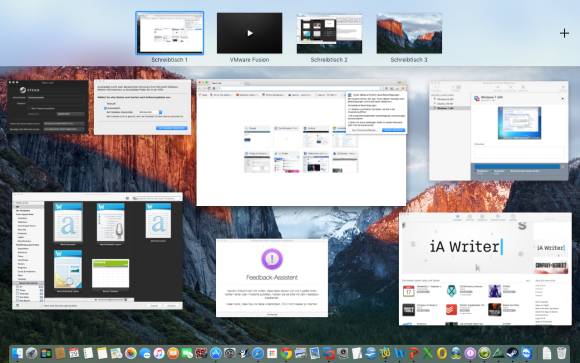
Task: Open iTunes music icon in Dock
Action: pos(159,353)
